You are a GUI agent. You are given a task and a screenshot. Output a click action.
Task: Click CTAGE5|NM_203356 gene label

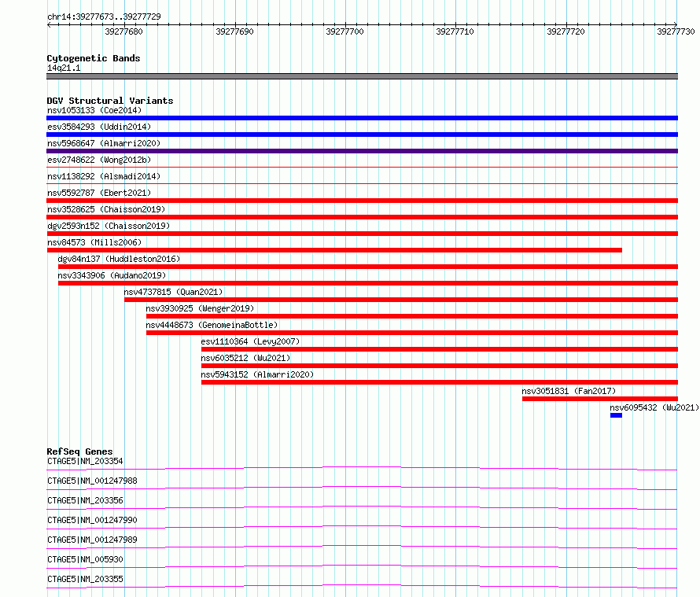(85, 500)
